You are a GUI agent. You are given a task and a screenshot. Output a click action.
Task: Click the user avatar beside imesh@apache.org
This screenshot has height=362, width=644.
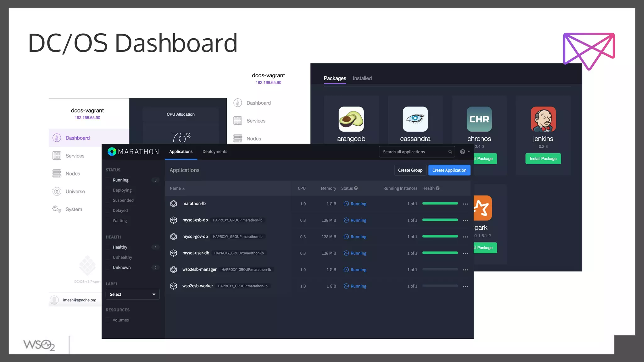point(54,300)
